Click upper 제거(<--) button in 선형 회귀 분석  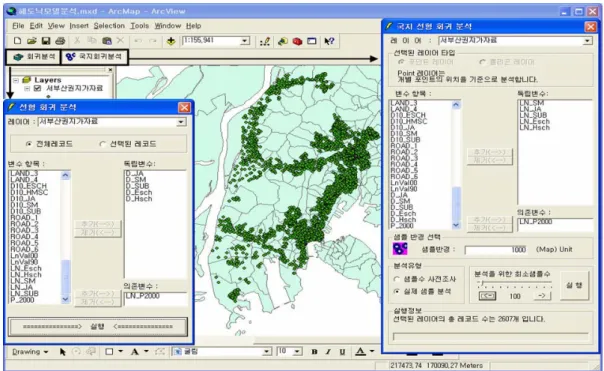(97, 233)
